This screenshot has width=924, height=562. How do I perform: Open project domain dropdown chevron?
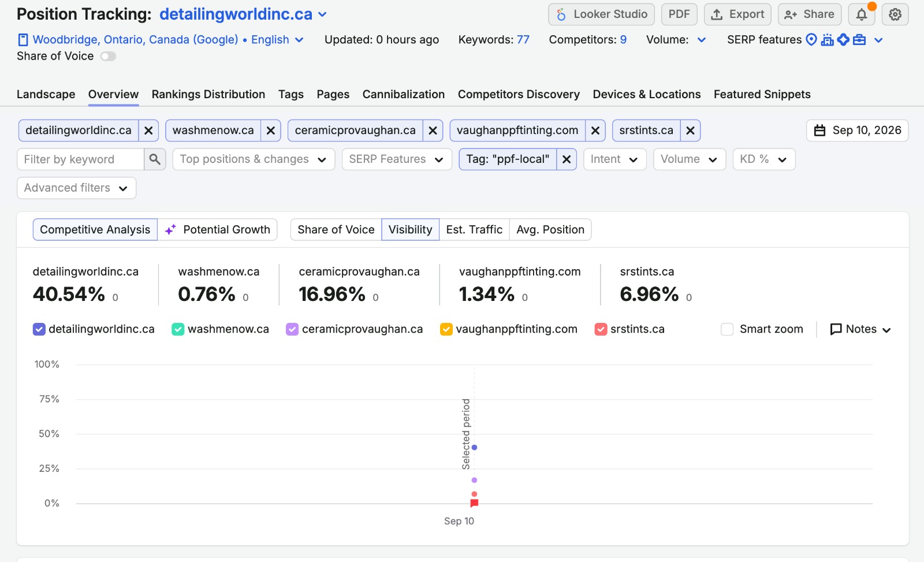tap(322, 14)
